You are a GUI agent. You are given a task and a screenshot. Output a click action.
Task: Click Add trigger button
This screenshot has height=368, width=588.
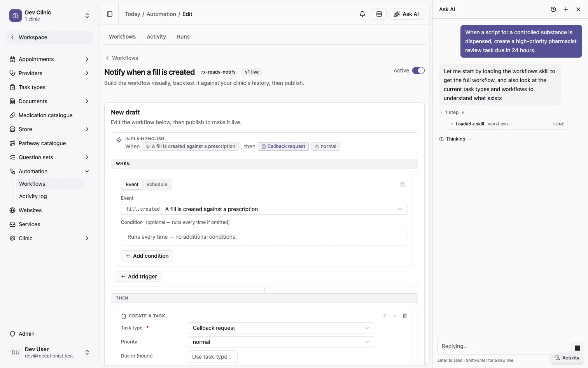(x=139, y=276)
